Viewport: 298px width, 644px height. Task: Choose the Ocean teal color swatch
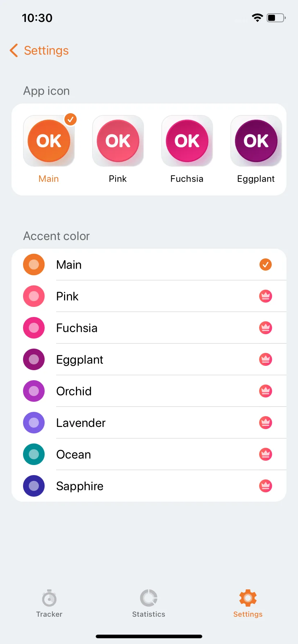tap(34, 454)
